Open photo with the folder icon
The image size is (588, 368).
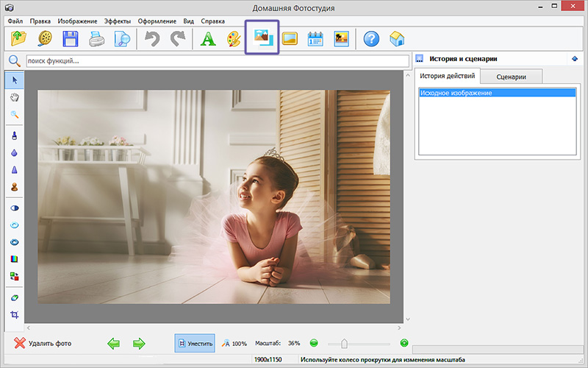(18, 38)
